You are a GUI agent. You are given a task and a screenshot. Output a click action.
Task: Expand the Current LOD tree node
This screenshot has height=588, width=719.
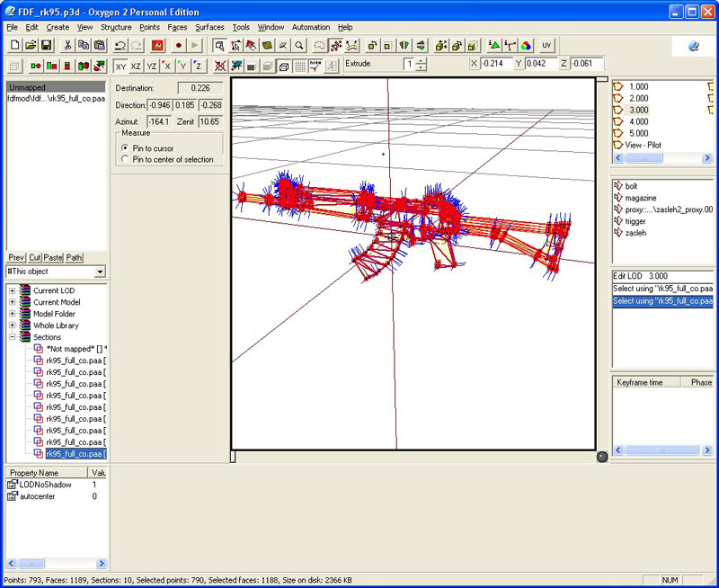pyautogui.click(x=13, y=290)
